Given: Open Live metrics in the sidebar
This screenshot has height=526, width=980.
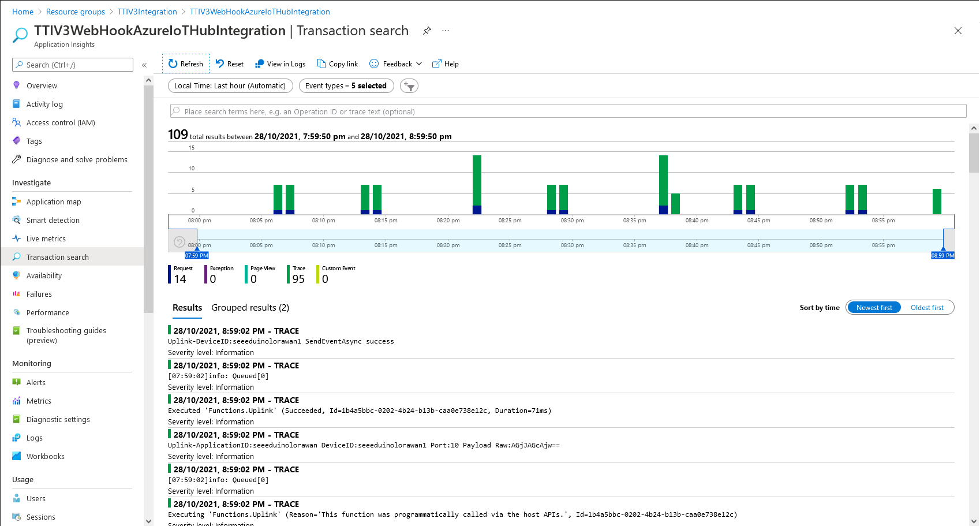Looking at the screenshot, I should click(x=46, y=239).
